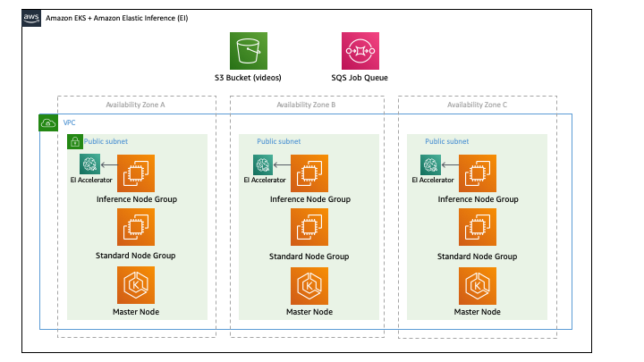Click Inference Node Group icon in Zone A
Screen dimensions: 644x362
tap(136, 173)
